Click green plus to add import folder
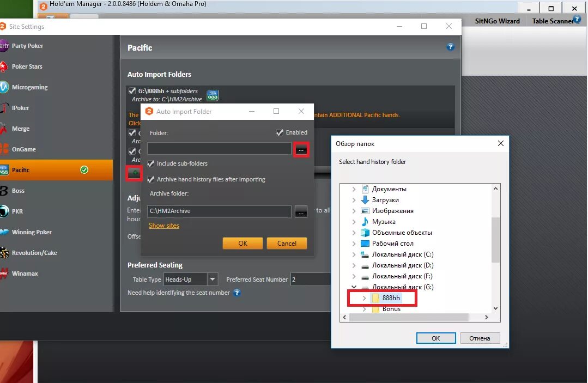 [134, 173]
